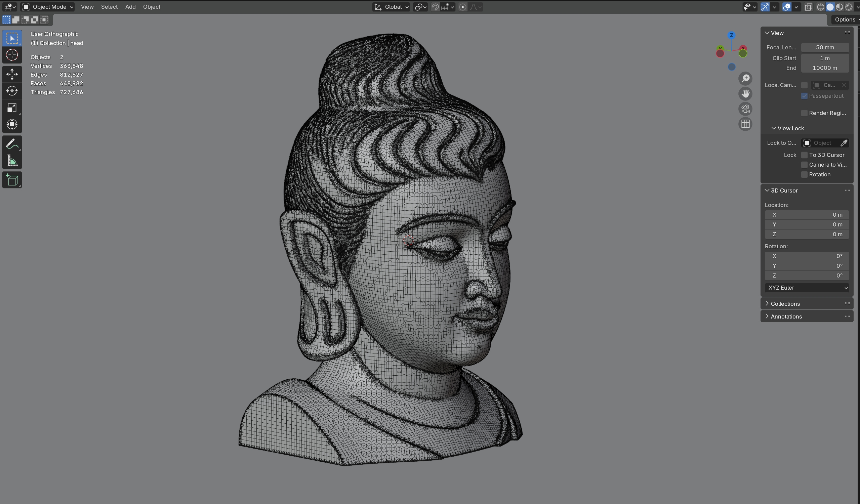Toggle camera view icon

(x=745, y=109)
